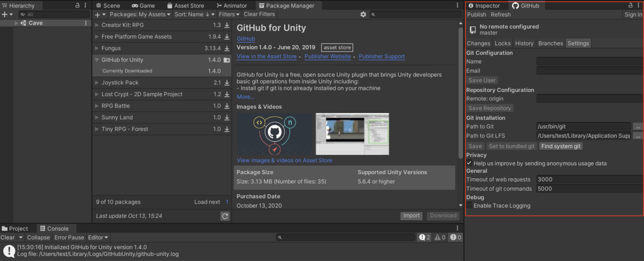Open the Console Clear dropdown arrow
Screen dimensions: 644x261
[x=21, y=237]
